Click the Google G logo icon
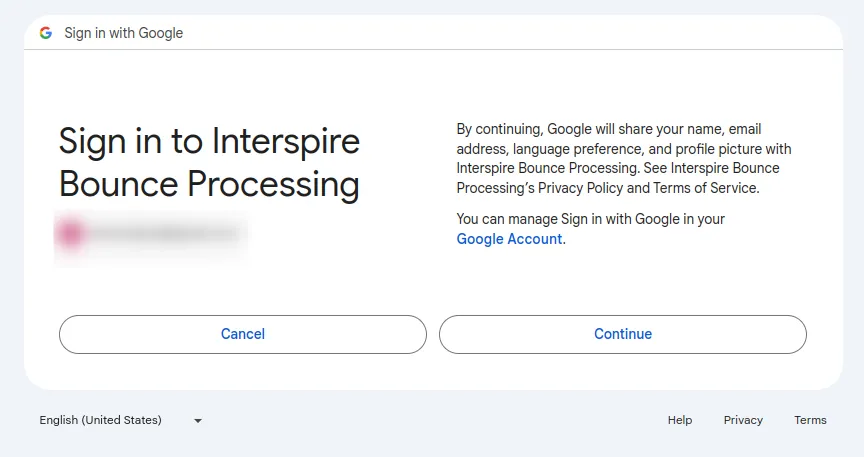Viewport: 864px width, 457px height. (x=46, y=33)
